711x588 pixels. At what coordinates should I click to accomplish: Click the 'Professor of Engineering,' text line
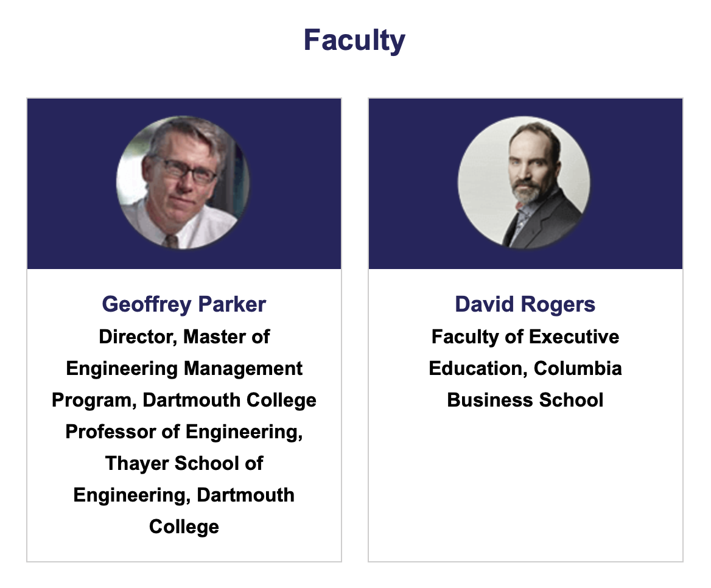pos(184,432)
